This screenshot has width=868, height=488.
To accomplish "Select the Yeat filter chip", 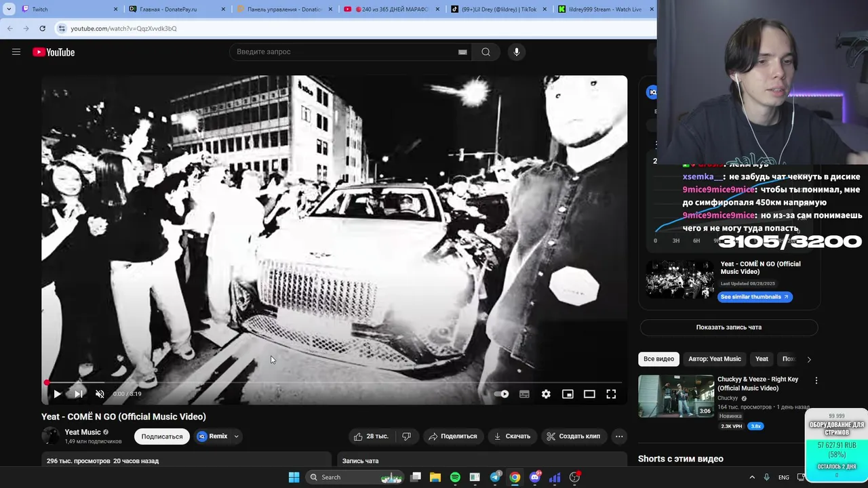I will tap(762, 359).
